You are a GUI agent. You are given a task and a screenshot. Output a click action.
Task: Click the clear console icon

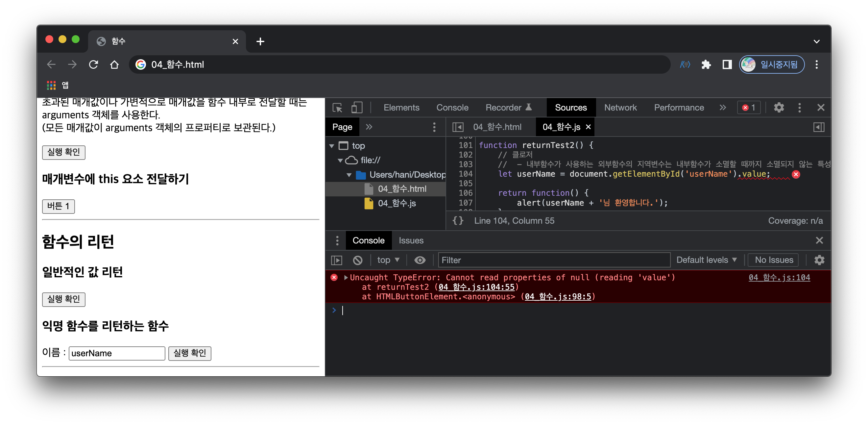(357, 260)
